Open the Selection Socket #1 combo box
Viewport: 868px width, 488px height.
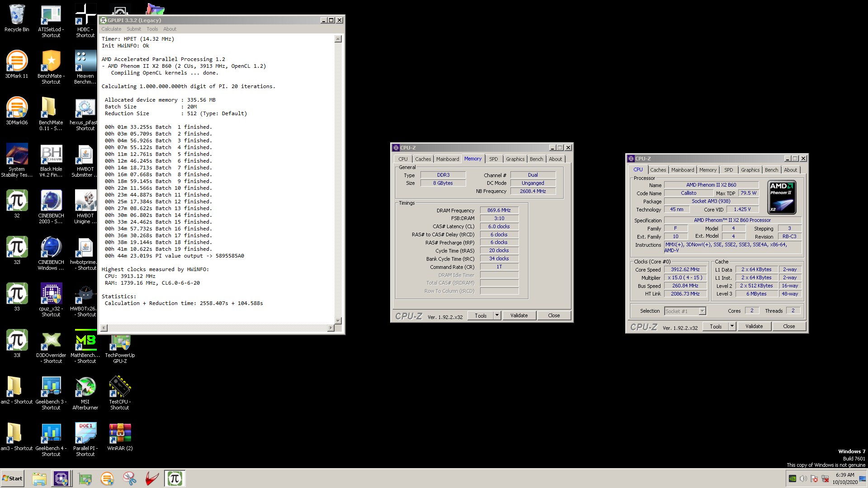coord(685,311)
